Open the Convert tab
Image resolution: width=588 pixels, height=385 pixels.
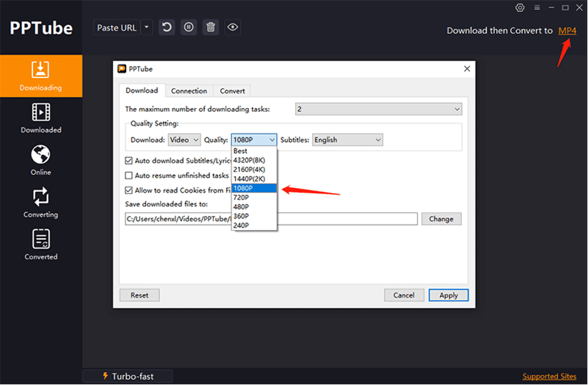point(231,91)
